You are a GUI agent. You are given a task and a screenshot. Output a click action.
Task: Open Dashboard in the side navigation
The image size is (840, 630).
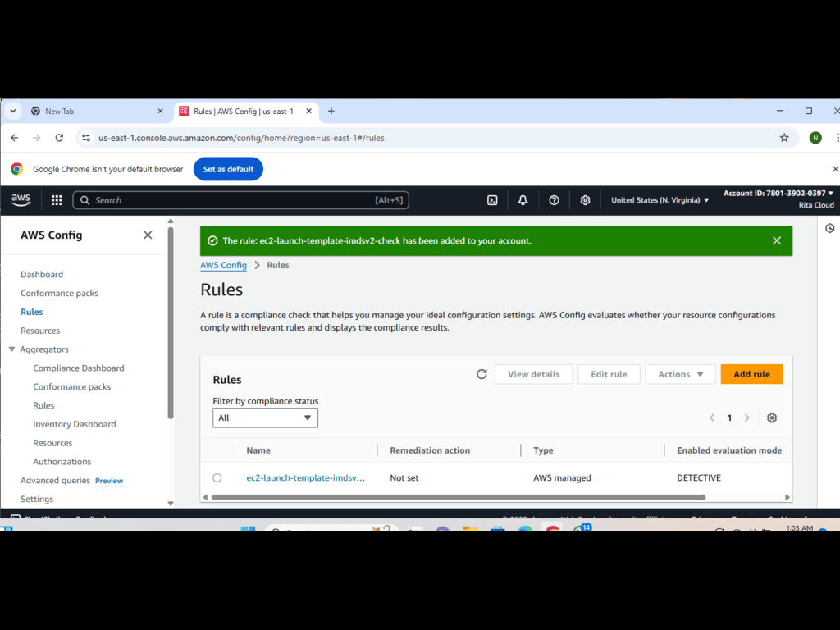[x=42, y=274]
